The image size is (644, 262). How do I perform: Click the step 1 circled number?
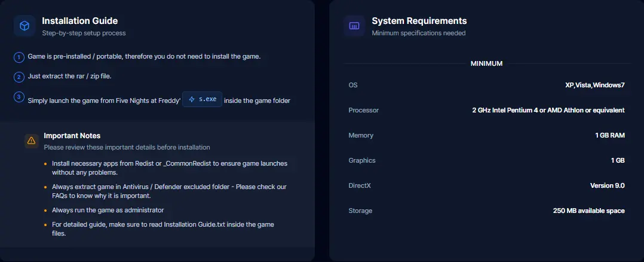click(x=19, y=57)
